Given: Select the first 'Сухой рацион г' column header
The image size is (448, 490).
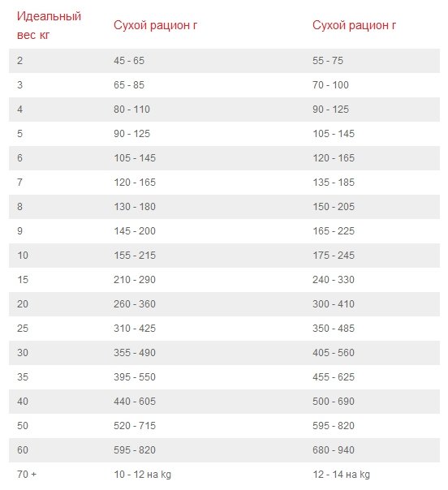Looking at the screenshot, I should click(155, 25).
